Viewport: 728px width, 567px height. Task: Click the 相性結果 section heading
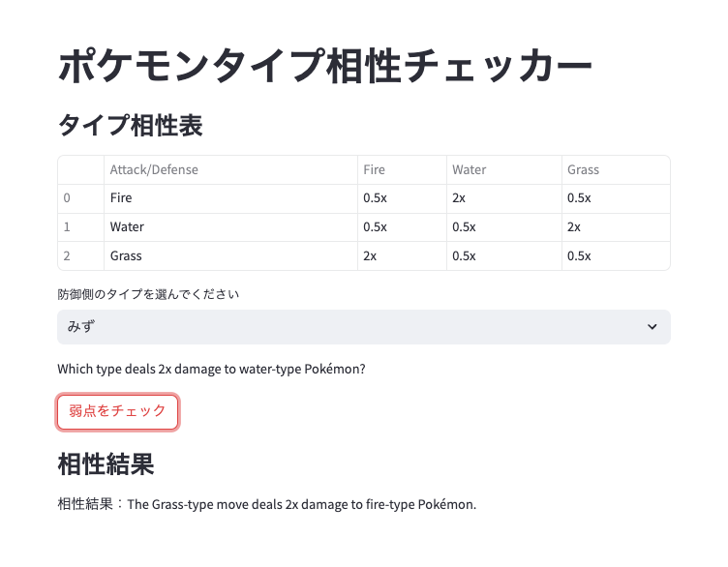click(106, 464)
